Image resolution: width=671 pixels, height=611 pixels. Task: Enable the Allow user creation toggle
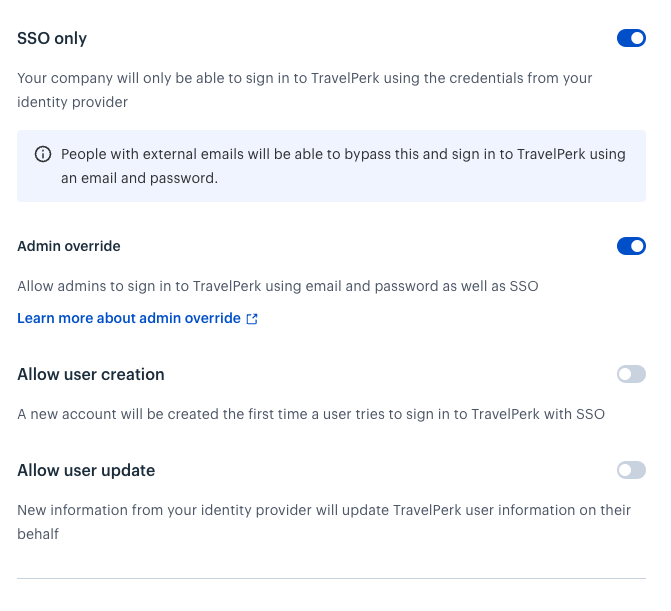[x=631, y=374]
